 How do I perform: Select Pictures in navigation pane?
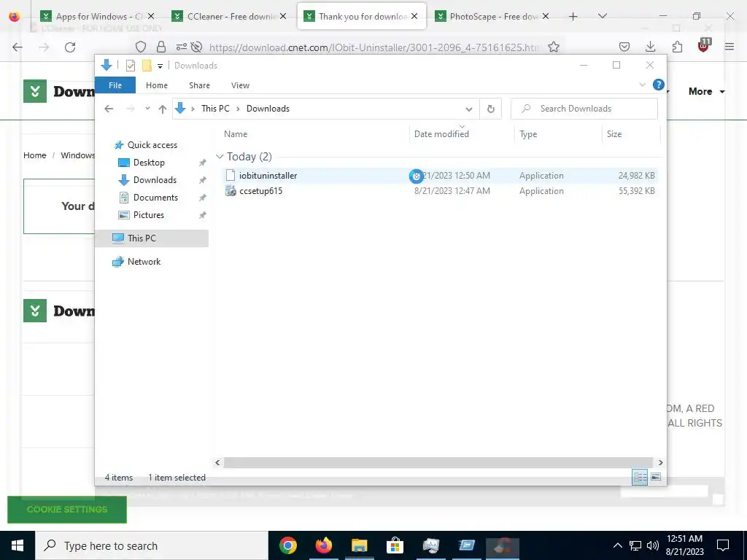point(148,215)
